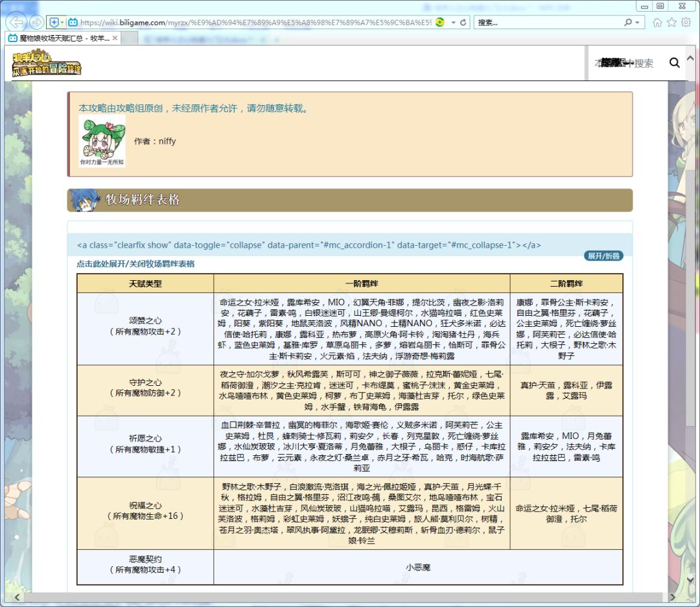The width and height of the screenshot is (700, 607).
Task: Click the browser back arrow button
Action: click(16, 22)
